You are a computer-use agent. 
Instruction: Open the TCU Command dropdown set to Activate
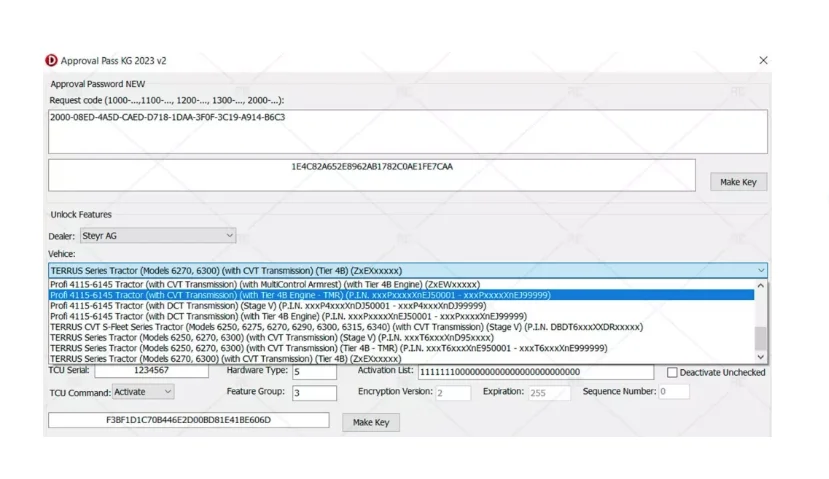143,392
